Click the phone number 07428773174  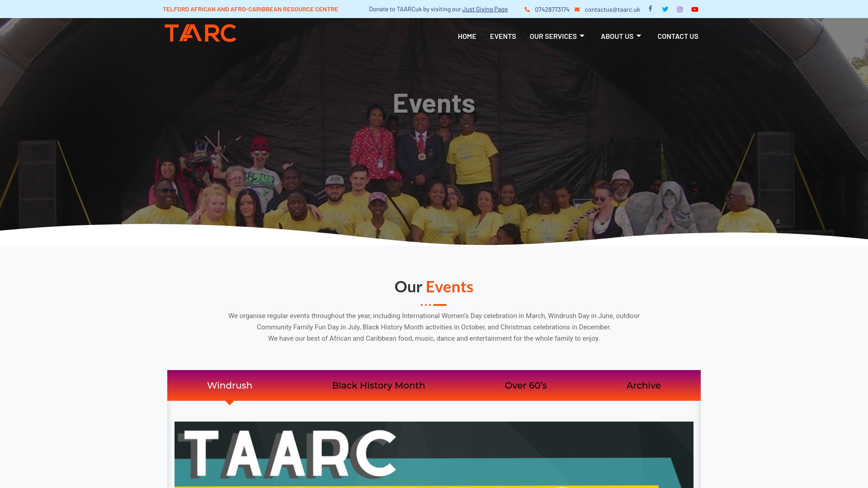pos(552,9)
